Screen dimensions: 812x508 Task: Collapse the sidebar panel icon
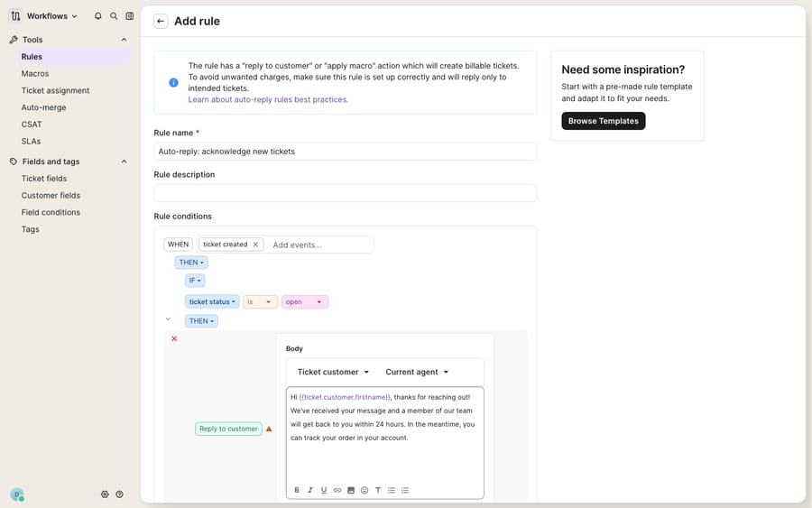coord(129,16)
